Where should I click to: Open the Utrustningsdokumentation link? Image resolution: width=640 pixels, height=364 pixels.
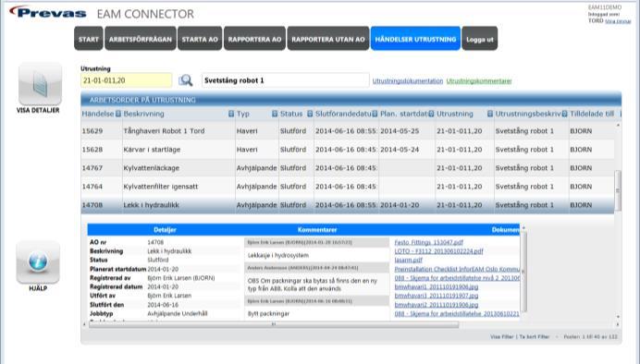(407, 81)
